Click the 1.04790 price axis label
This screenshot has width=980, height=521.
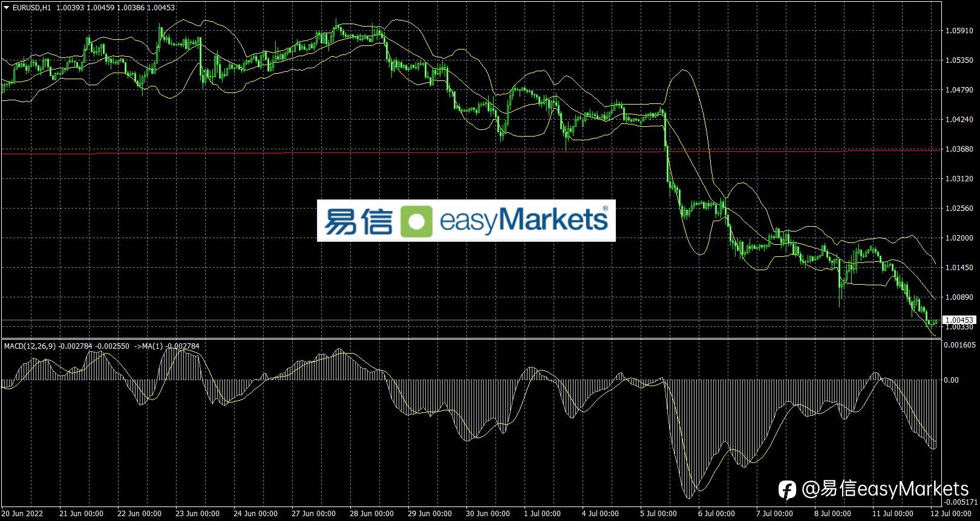pos(959,90)
